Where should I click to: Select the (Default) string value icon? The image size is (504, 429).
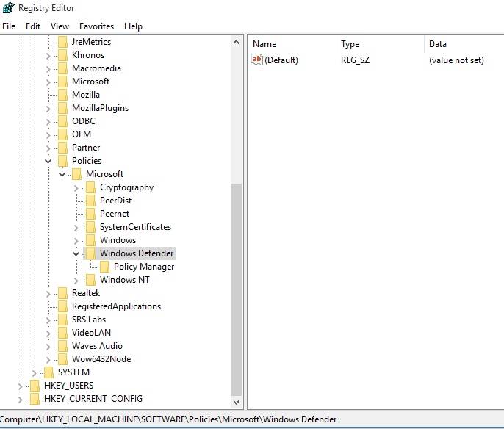257,60
